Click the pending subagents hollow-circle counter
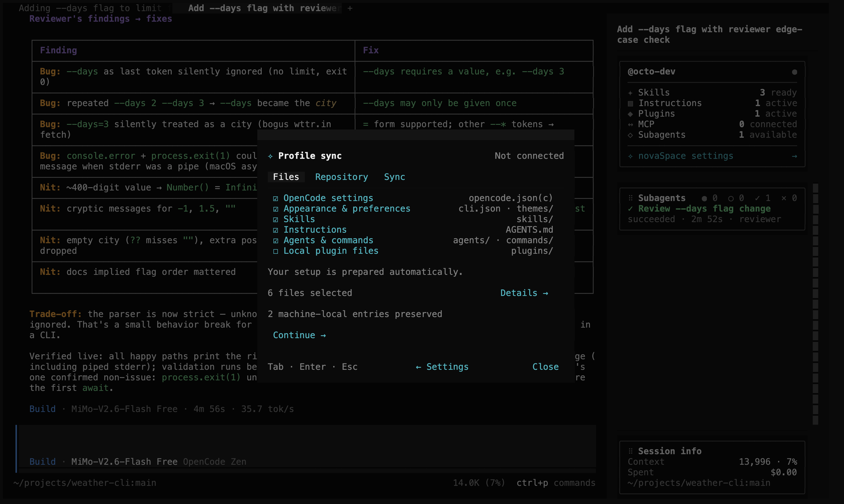Viewport: 844px width, 504px height. 736,198
